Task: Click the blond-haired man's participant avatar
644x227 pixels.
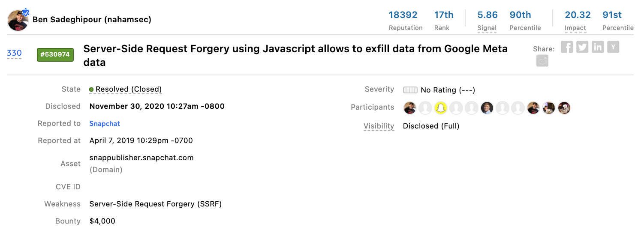Action: pyautogui.click(x=487, y=108)
